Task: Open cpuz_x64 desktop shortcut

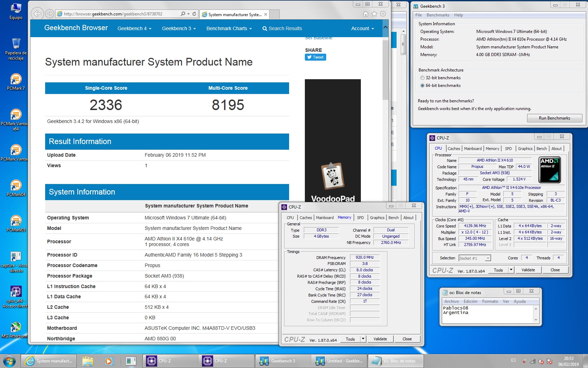Action: pyautogui.click(x=15, y=297)
